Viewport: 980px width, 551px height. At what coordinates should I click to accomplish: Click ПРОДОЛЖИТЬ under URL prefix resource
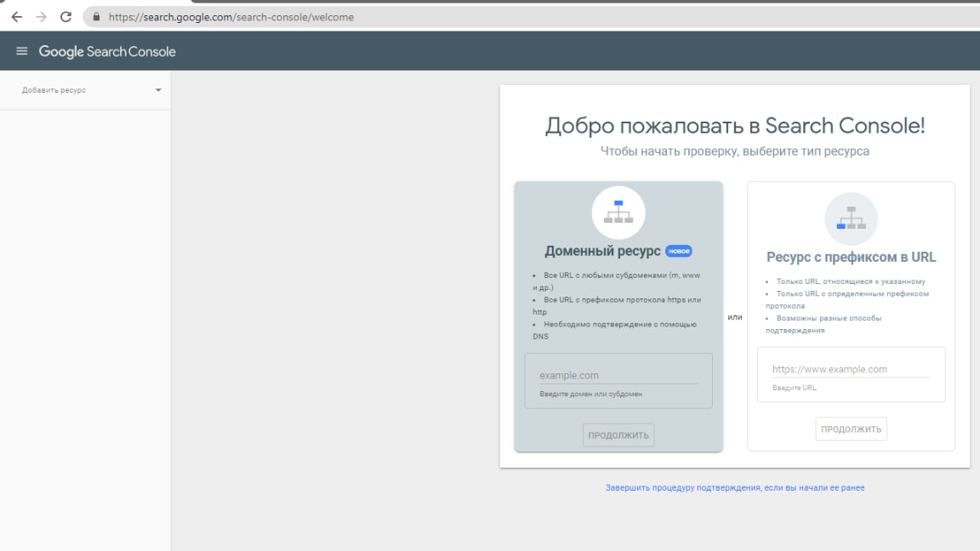coord(852,429)
